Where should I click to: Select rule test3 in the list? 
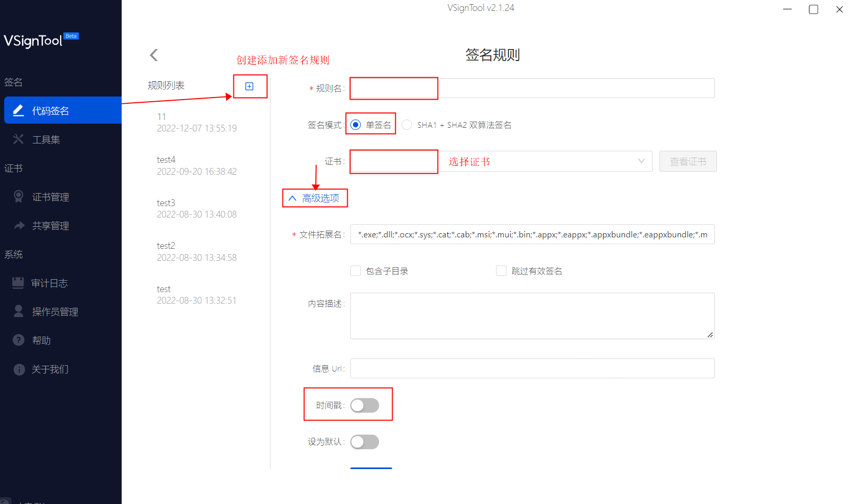point(197,209)
